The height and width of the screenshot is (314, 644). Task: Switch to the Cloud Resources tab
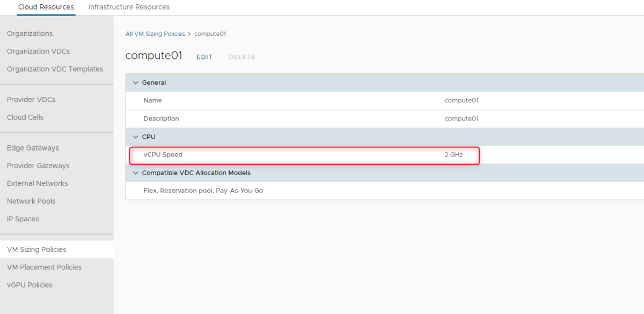(x=46, y=7)
